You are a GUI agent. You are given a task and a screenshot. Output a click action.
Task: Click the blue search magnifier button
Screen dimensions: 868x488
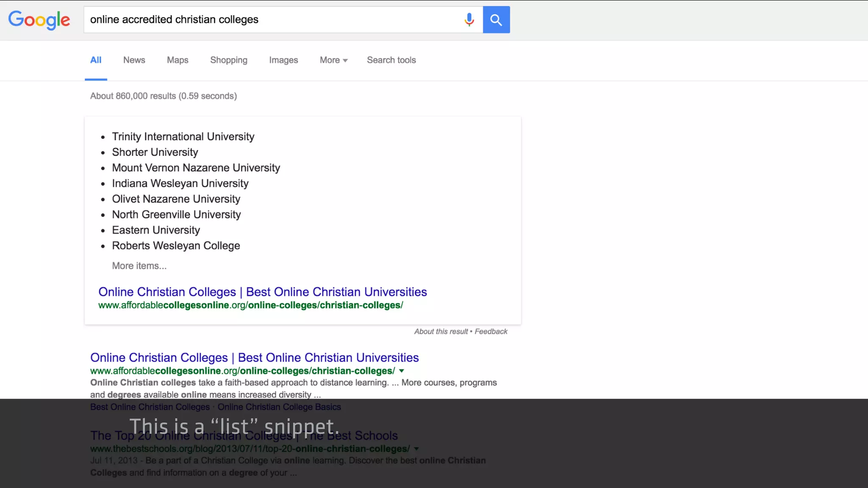[496, 19]
